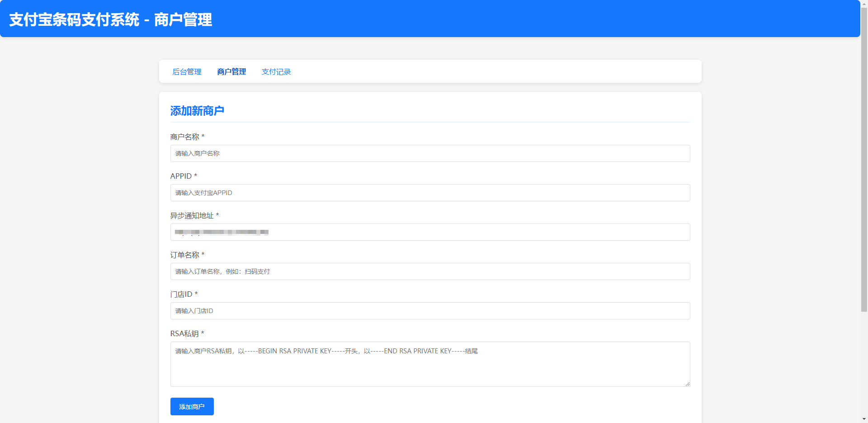Click the 门店ID input field
Viewport: 868px width, 423px height.
tap(429, 311)
